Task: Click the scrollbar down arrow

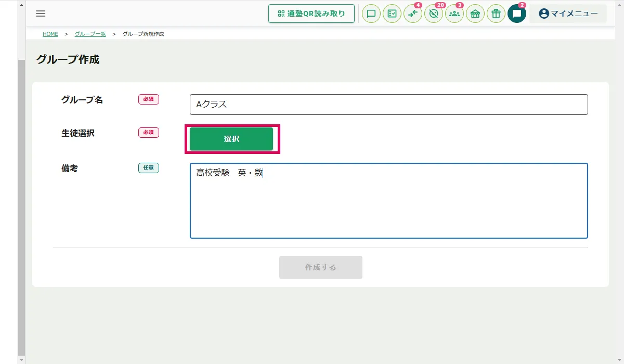Action: coord(21,360)
